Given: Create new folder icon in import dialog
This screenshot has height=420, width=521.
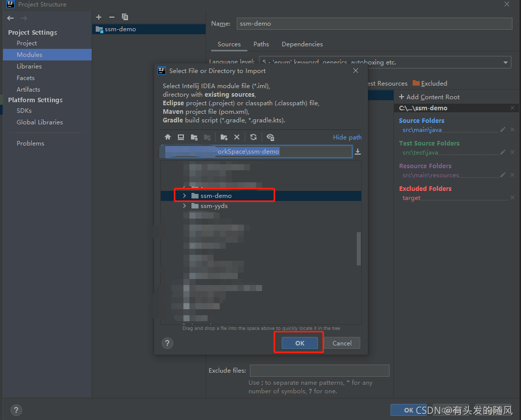Looking at the screenshot, I should [x=224, y=137].
